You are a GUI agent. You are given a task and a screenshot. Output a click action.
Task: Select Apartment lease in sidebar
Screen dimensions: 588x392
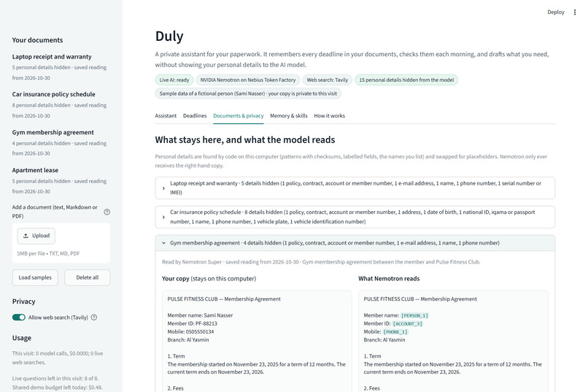(x=35, y=170)
